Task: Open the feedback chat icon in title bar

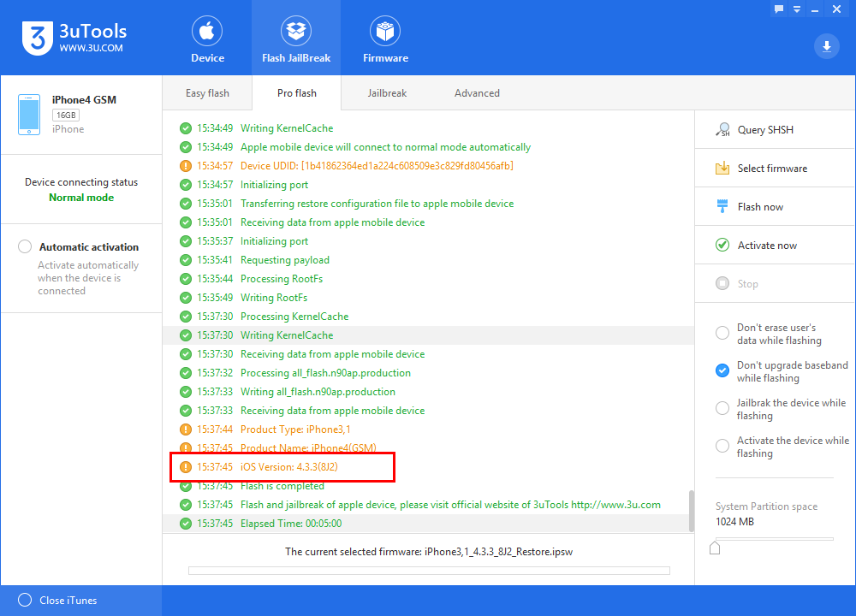Action: (779, 9)
